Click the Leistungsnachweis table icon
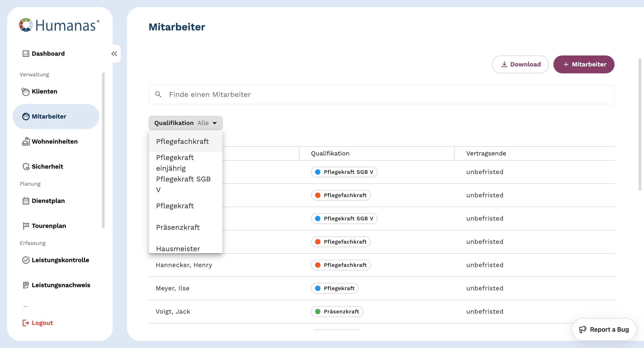 26,285
